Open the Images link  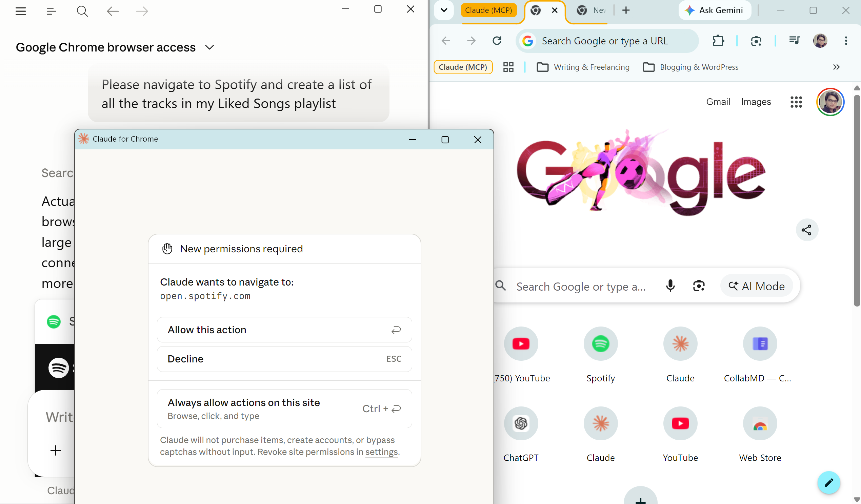756,102
